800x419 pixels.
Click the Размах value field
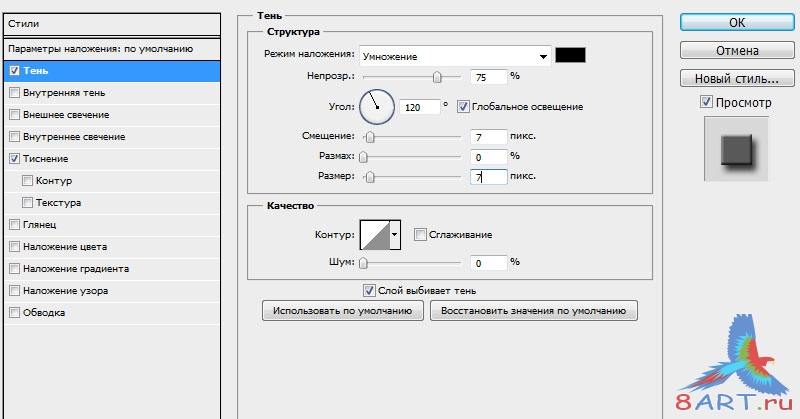pyautogui.click(x=488, y=157)
